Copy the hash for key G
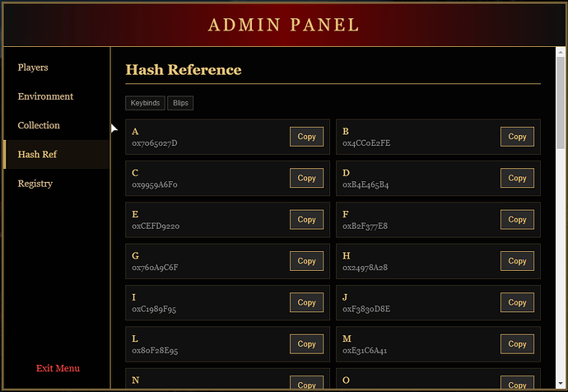This screenshot has width=568, height=392. [306, 261]
